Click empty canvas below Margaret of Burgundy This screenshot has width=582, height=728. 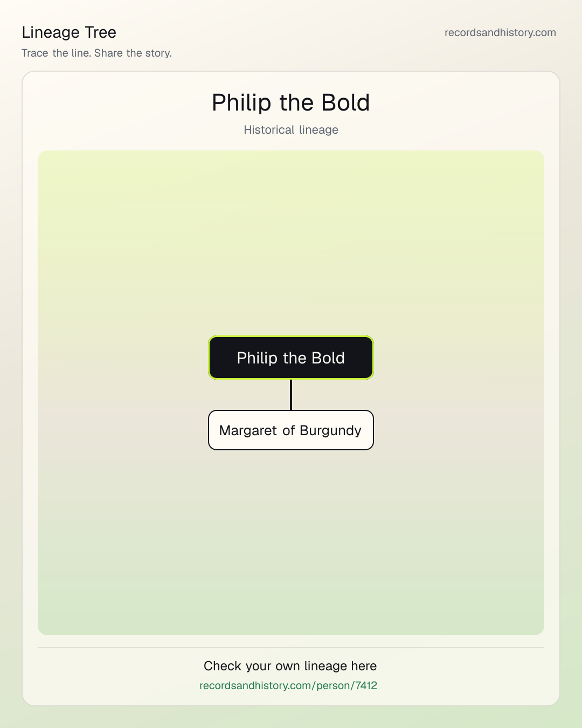click(x=291, y=539)
